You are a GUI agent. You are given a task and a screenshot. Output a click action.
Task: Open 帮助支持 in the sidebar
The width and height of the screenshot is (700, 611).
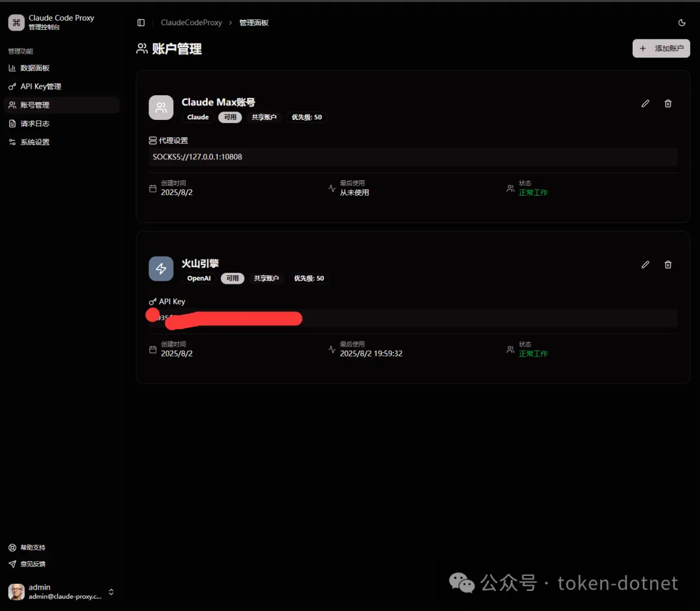(x=32, y=548)
